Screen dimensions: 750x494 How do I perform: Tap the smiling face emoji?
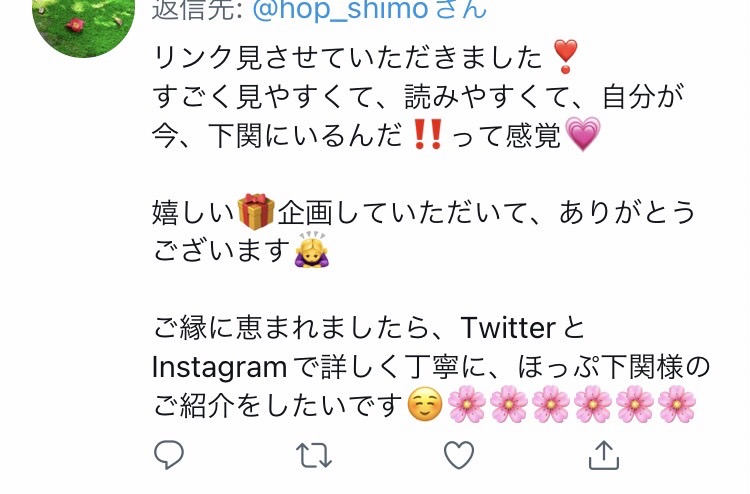pos(425,405)
